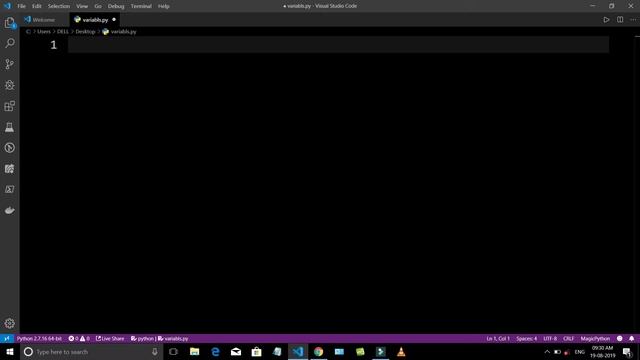Click the python | variabls.py status item
640x360 pixels.
pyautogui.click(x=160, y=338)
